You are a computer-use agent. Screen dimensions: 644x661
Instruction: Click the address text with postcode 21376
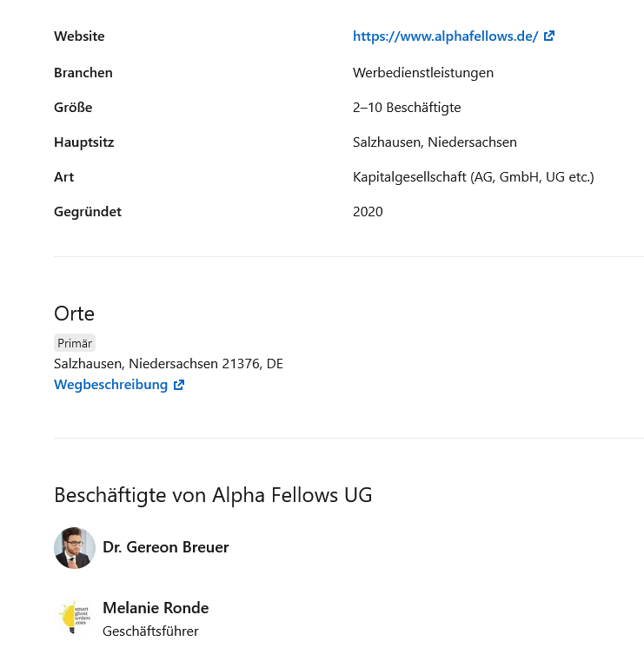pos(169,364)
